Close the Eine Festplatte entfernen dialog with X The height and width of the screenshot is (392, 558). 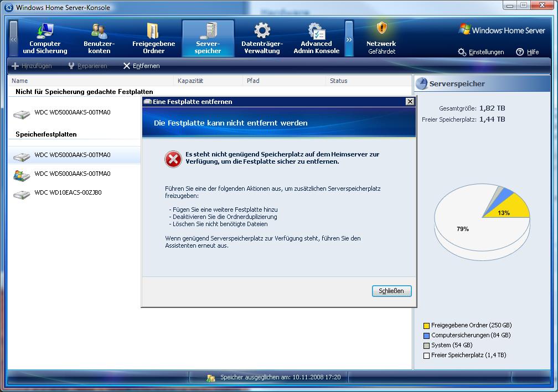(x=410, y=102)
